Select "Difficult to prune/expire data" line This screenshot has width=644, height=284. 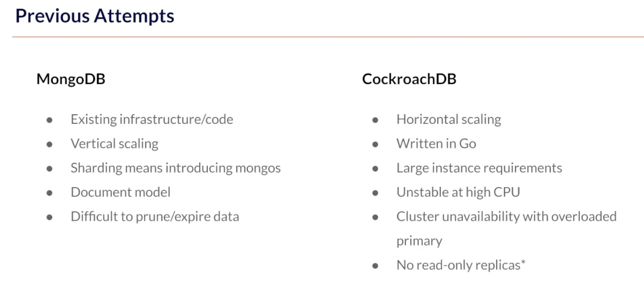(x=155, y=217)
